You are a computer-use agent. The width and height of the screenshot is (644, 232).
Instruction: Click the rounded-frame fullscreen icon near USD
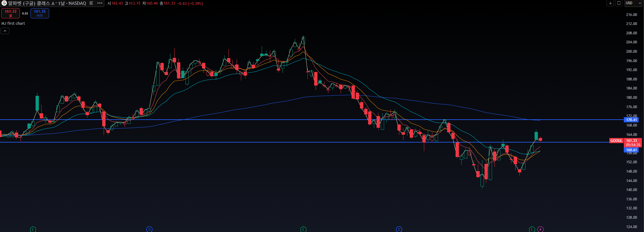[619, 3]
